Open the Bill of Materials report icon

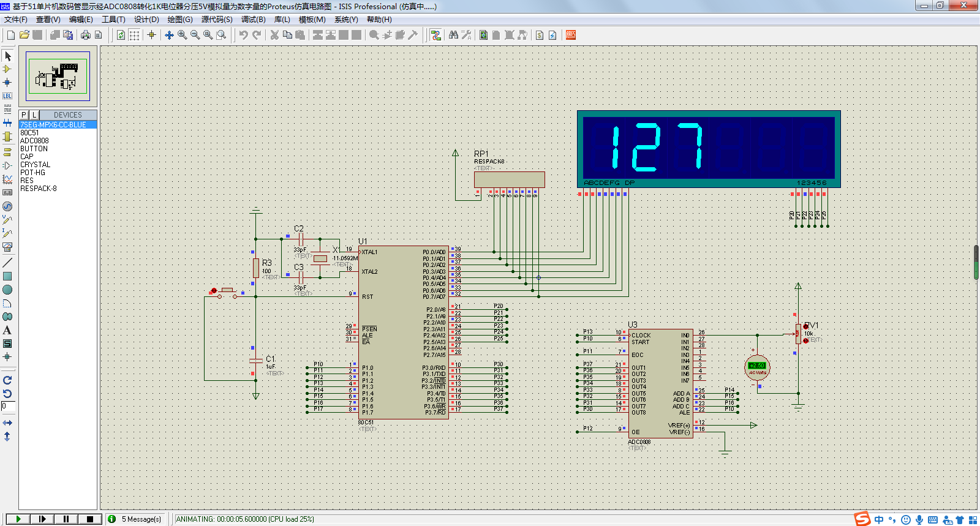540,35
